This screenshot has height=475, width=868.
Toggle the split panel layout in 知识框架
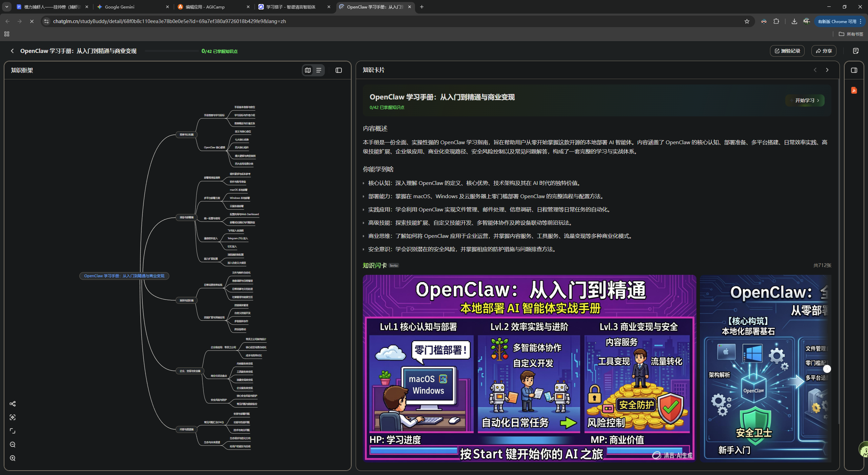[338, 70]
